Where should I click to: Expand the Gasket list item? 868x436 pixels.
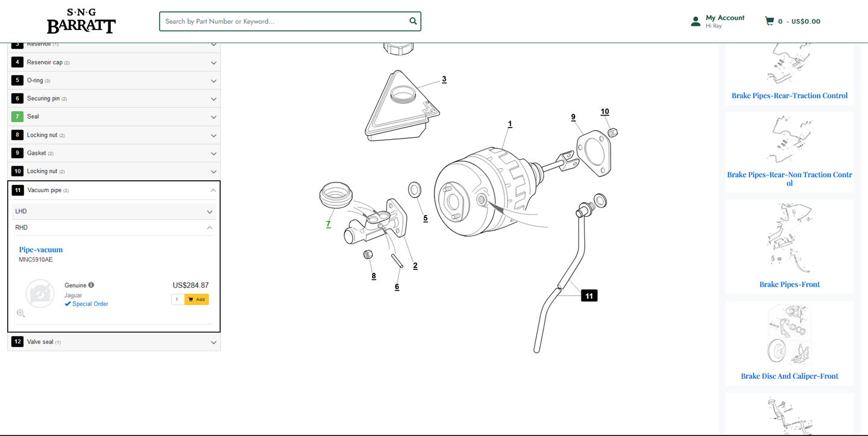tap(213, 154)
